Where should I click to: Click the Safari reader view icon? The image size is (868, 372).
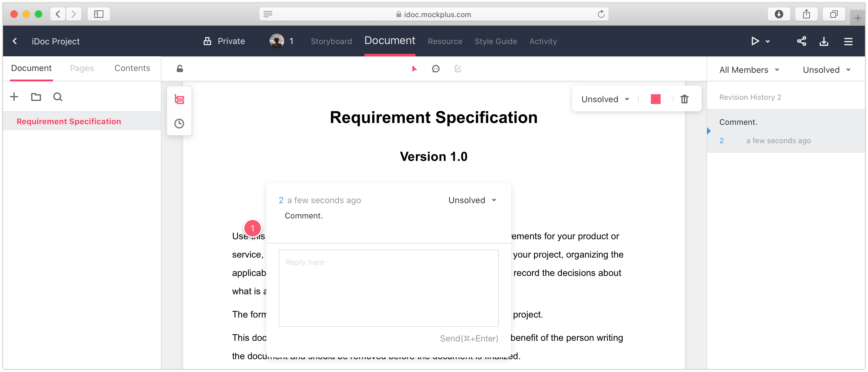coord(268,14)
